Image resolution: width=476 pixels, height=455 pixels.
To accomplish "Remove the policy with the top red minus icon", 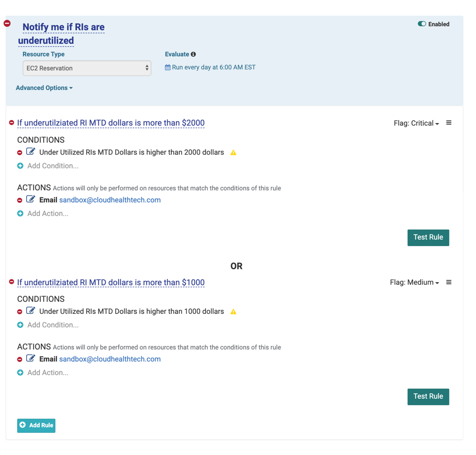I will (7, 24).
